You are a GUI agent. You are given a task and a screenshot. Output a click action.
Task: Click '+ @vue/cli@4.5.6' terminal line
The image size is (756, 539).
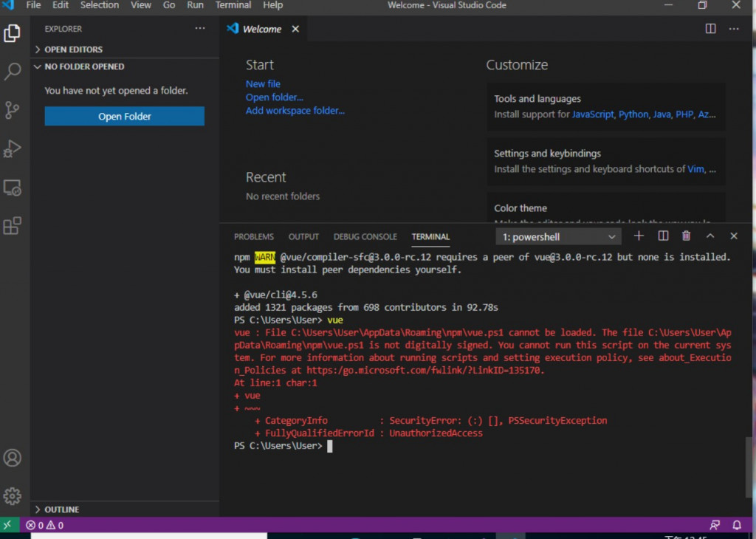coord(276,295)
